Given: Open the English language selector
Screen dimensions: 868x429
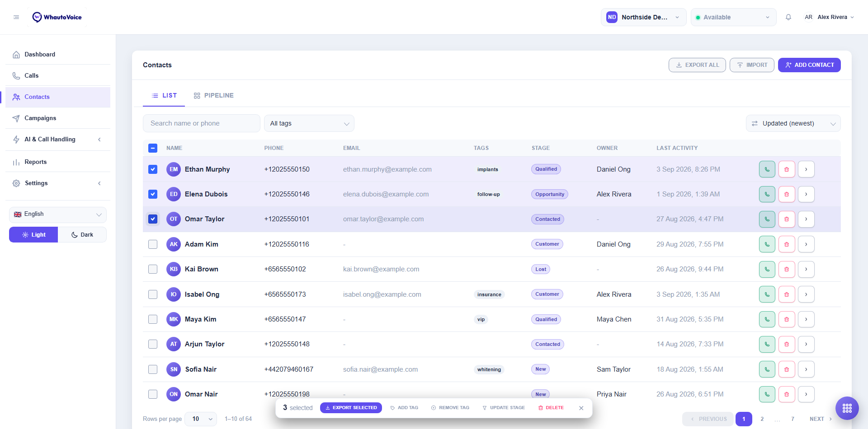Looking at the screenshot, I should click(x=58, y=214).
